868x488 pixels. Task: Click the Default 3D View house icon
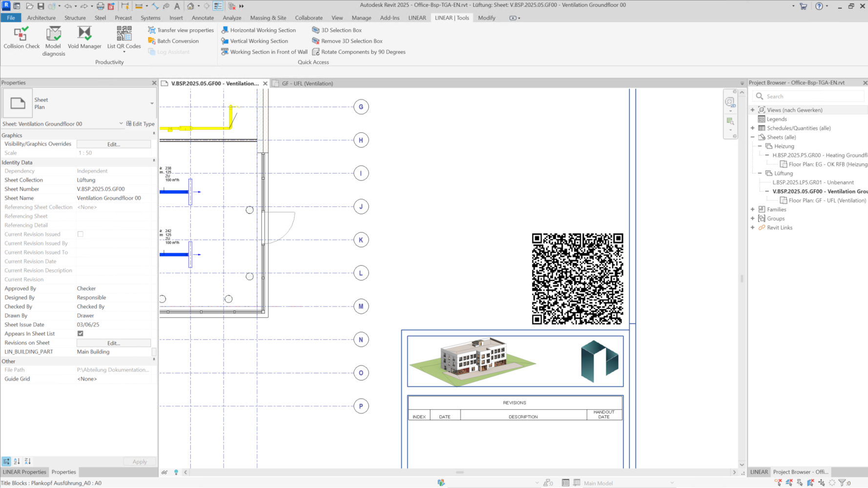point(190,6)
